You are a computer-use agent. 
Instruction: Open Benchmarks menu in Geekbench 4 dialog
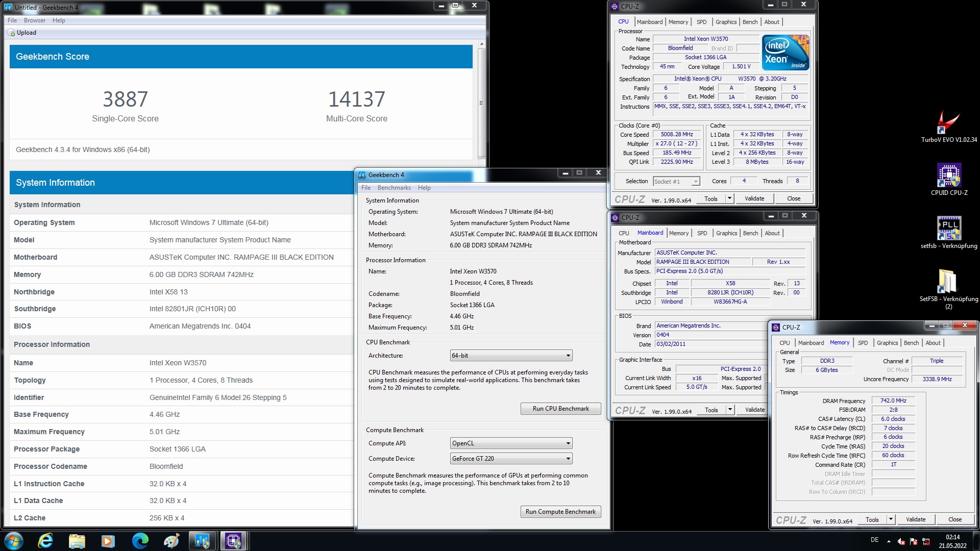[394, 188]
